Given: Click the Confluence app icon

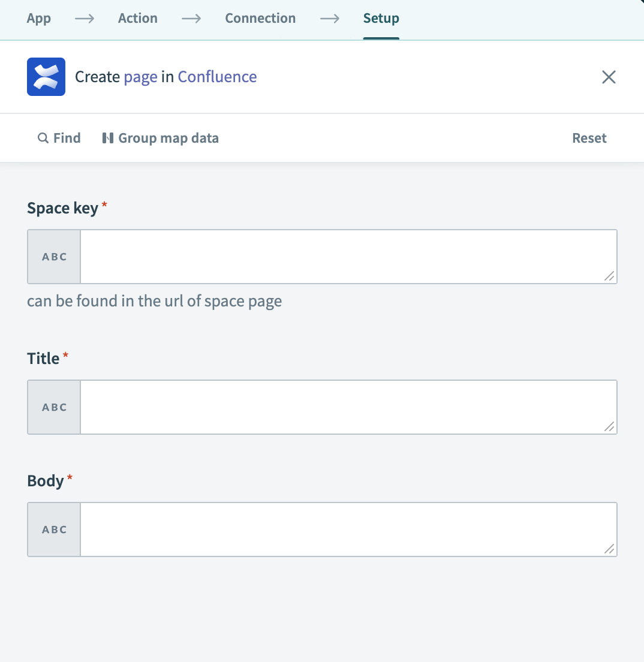Looking at the screenshot, I should [46, 76].
